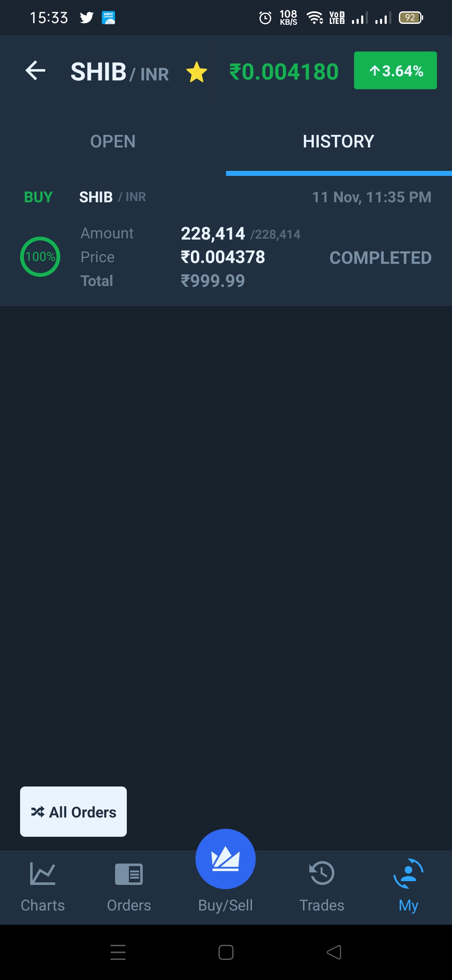The width and height of the screenshot is (452, 980).
Task: Tap the COMPLETED status label
Action: (x=380, y=258)
